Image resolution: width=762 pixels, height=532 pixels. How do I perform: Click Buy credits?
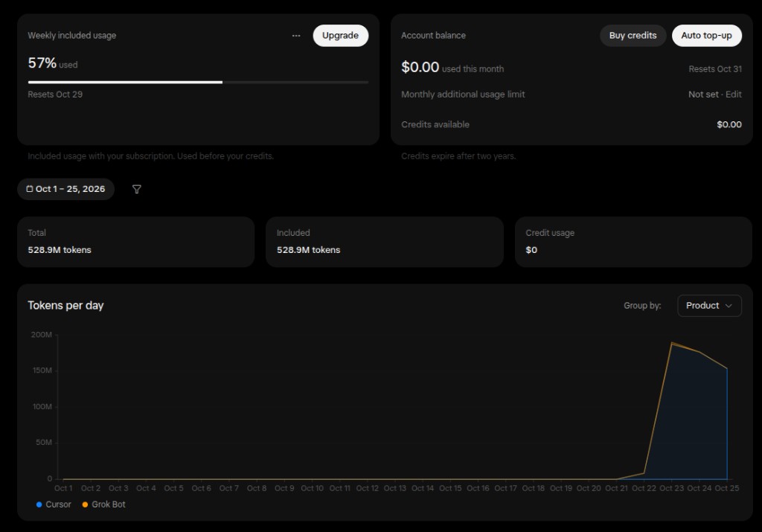[633, 36]
